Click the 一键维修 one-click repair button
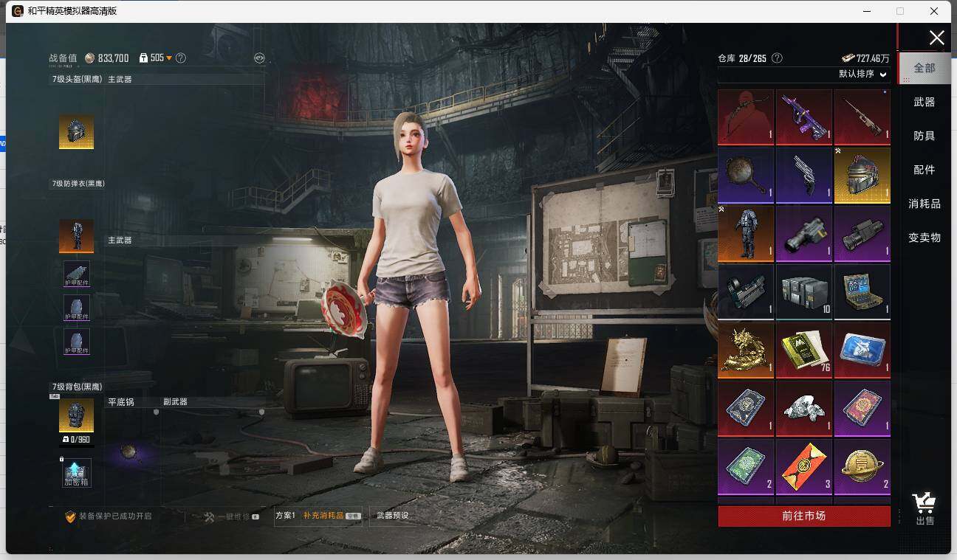Screen dimensions: 957x560 click(x=232, y=516)
